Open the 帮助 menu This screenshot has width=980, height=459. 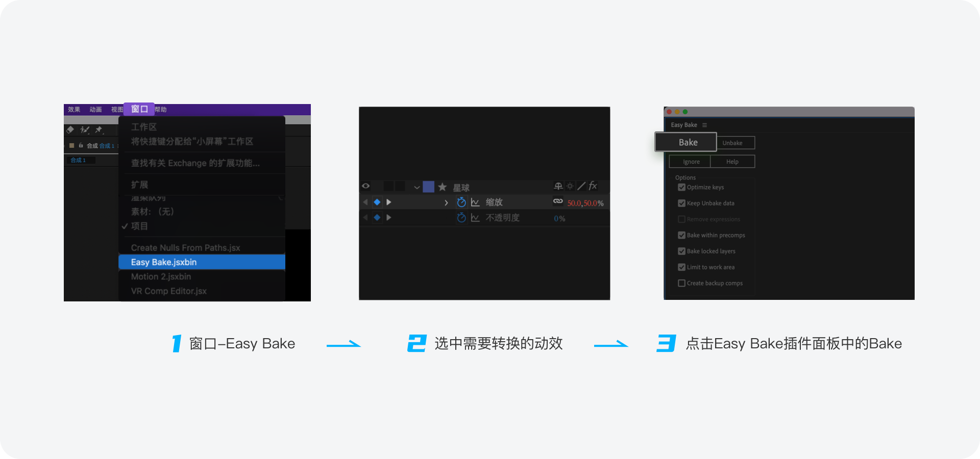[161, 110]
